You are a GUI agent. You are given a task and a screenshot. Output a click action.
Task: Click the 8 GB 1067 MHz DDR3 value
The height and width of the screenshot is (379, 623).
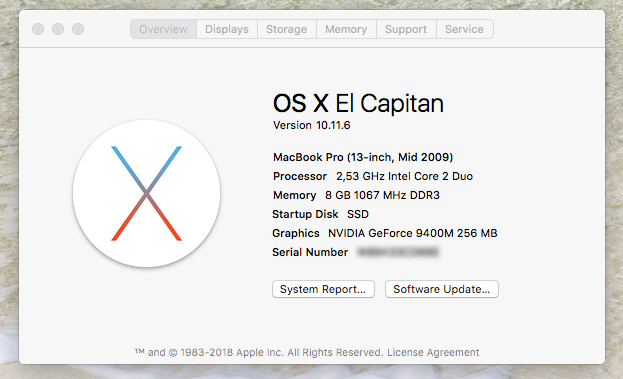click(382, 195)
